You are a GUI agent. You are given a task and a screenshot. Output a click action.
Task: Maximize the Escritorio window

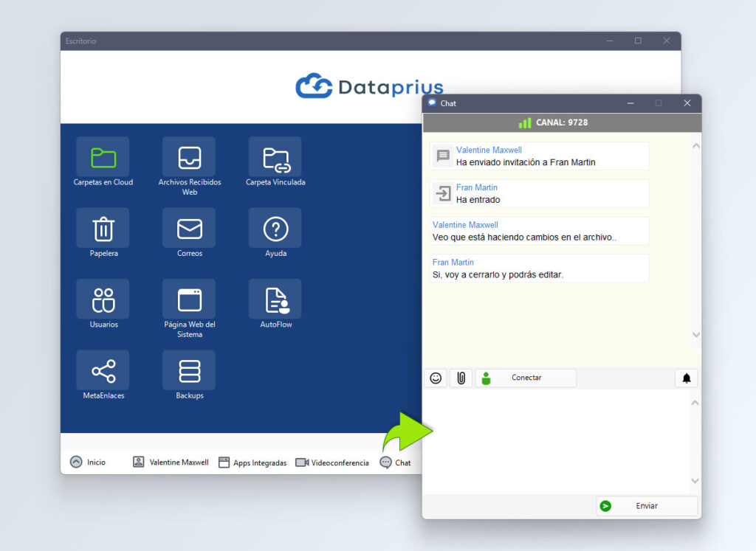[638, 41]
